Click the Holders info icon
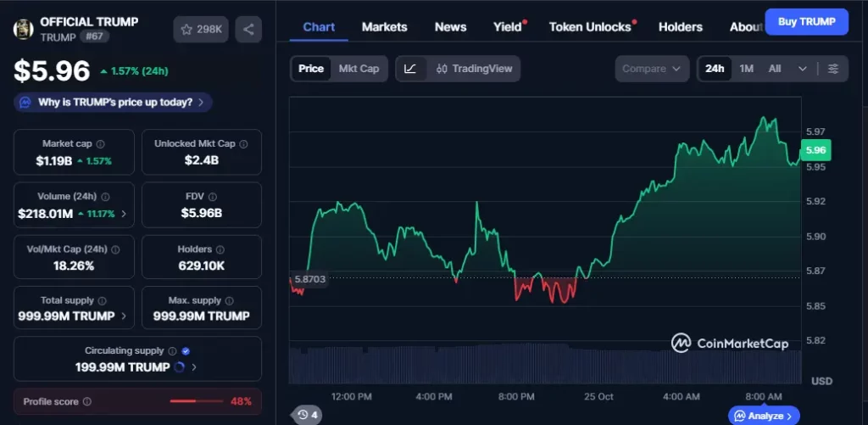The width and height of the screenshot is (868, 425). point(220,250)
